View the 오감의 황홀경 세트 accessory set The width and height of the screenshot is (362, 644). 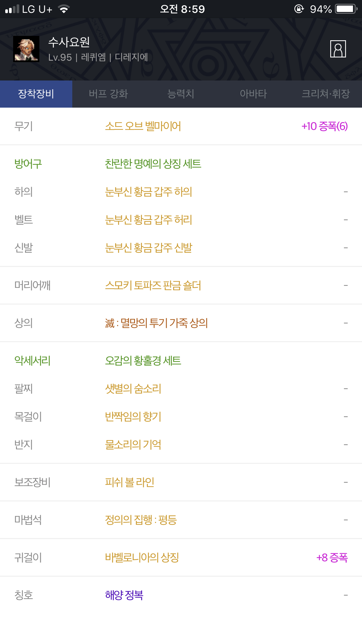[143, 361]
